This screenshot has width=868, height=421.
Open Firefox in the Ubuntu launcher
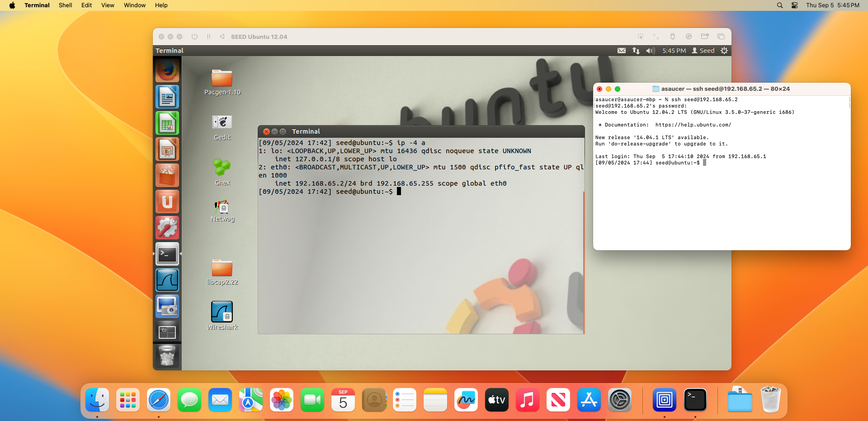tap(167, 70)
